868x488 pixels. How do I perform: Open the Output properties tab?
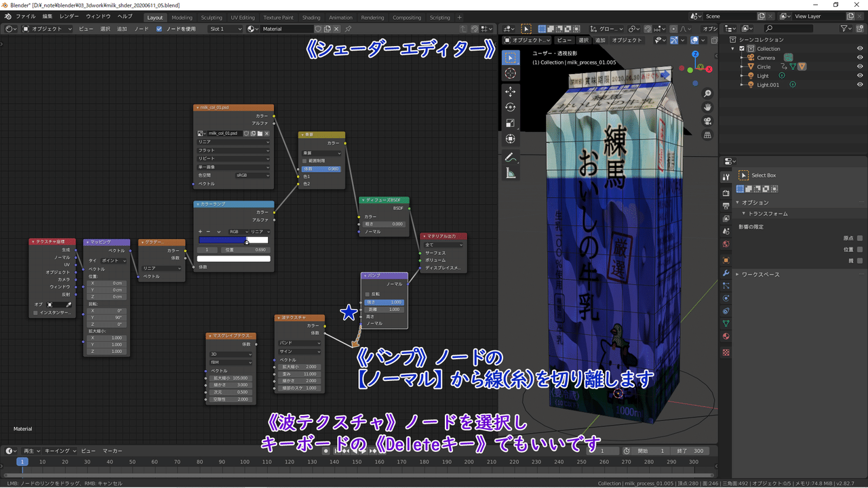pos(726,206)
